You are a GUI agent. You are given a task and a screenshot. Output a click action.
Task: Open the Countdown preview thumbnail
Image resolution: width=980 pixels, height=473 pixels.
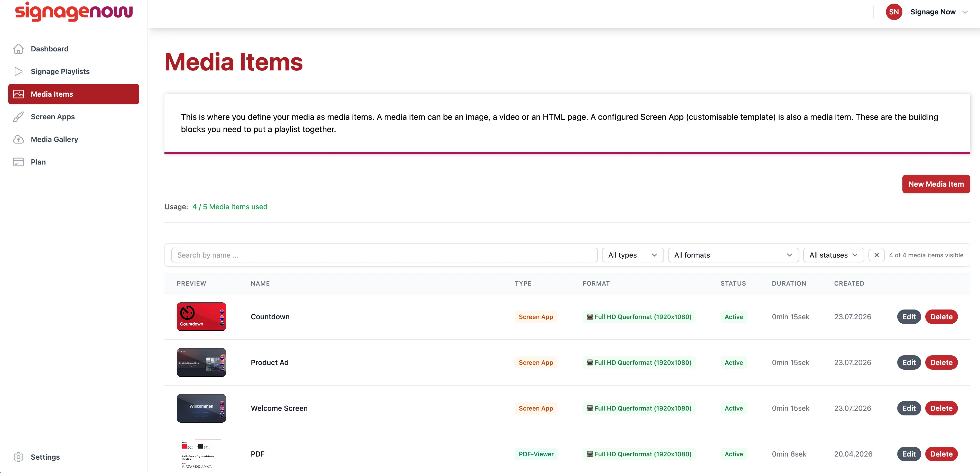coord(201,317)
